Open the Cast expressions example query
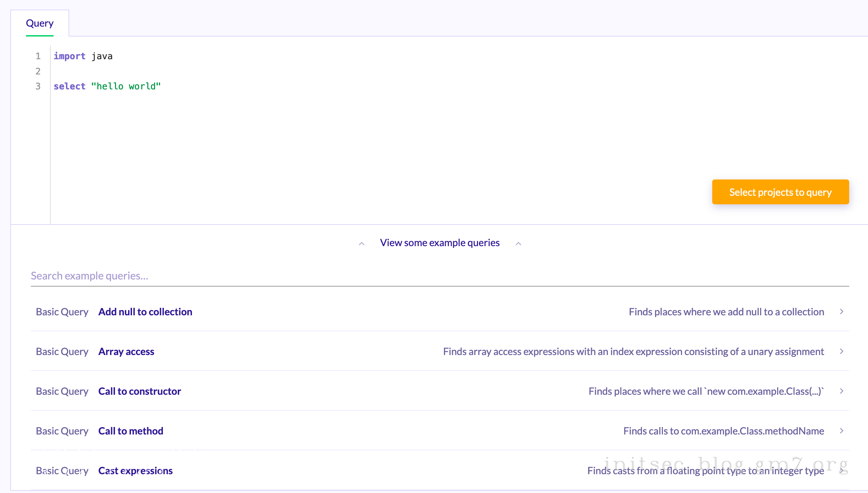The width and height of the screenshot is (868, 493). click(x=135, y=471)
